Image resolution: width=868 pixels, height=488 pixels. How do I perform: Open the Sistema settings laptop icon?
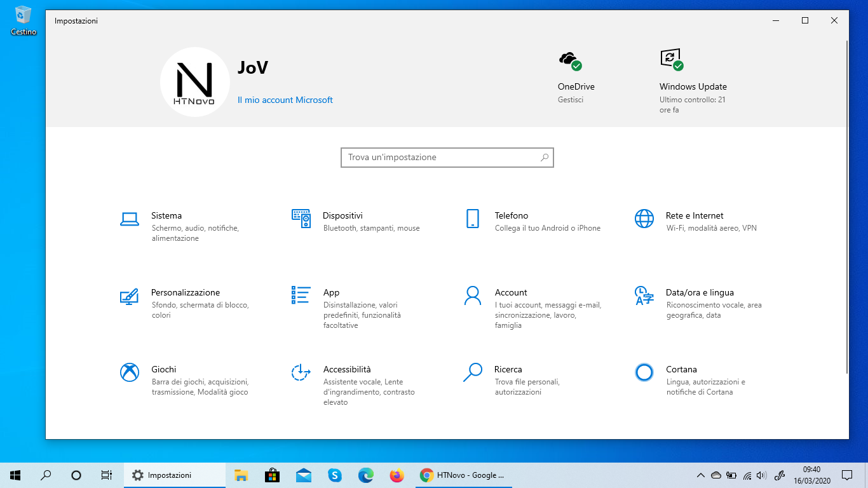(x=130, y=219)
